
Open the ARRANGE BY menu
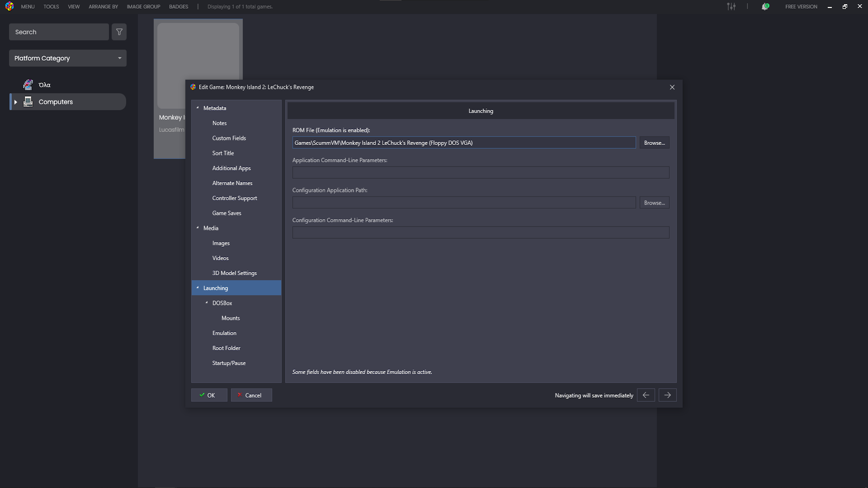coord(103,7)
